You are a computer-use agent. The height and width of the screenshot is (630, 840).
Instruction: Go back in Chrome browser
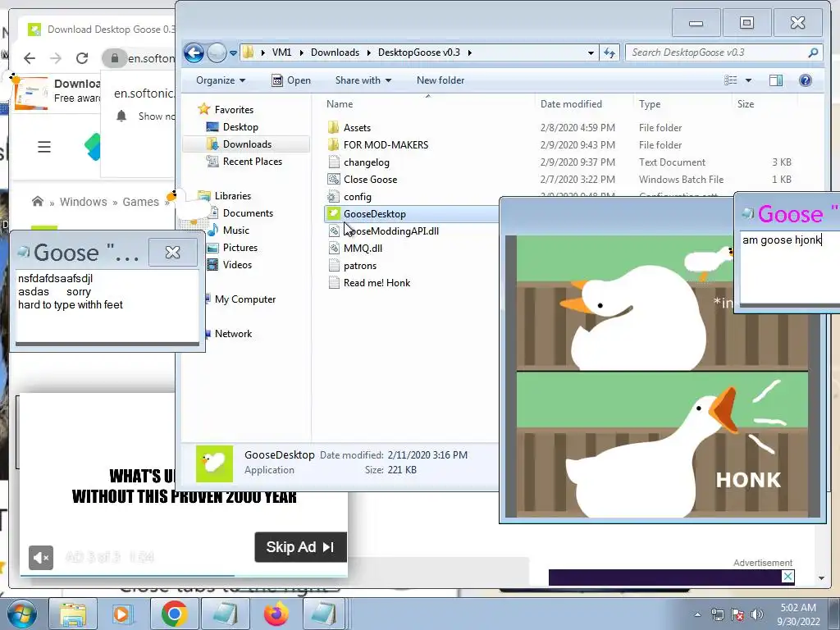click(30, 58)
